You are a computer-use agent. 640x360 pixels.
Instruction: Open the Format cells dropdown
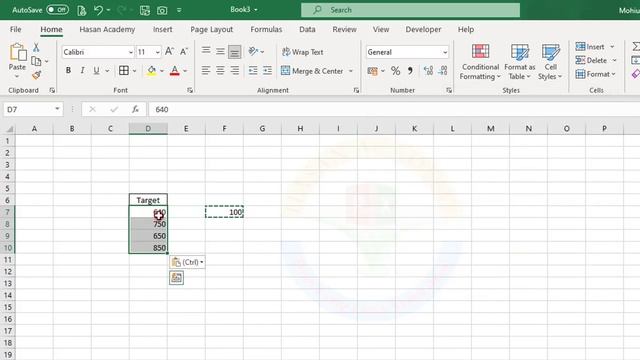pyautogui.click(x=595, y=74)
